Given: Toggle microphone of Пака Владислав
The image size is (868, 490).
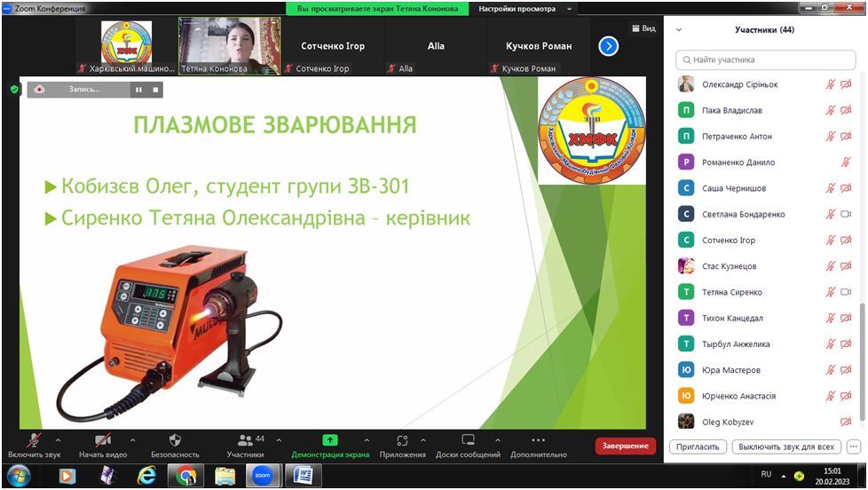Looking at the screenshot, I should point(831,110).
